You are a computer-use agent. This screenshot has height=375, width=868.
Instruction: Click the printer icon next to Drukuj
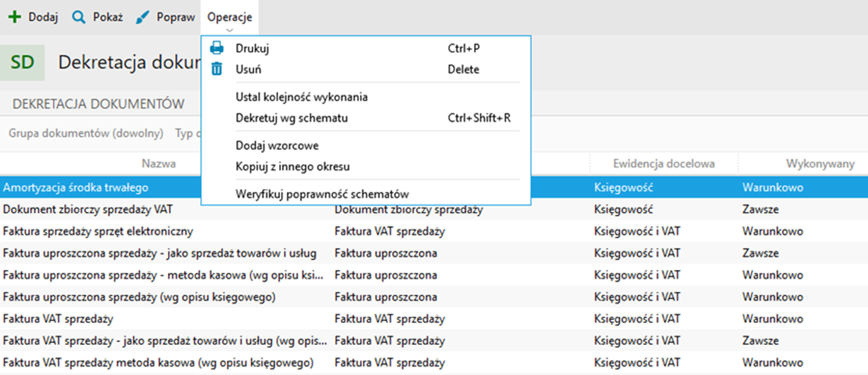point(217,48)
